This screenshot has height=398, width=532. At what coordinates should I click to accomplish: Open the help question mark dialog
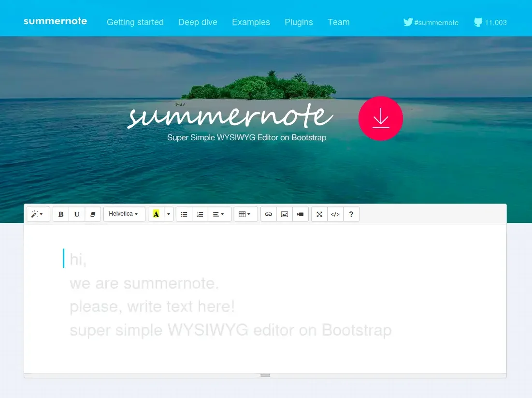point(351,214)
